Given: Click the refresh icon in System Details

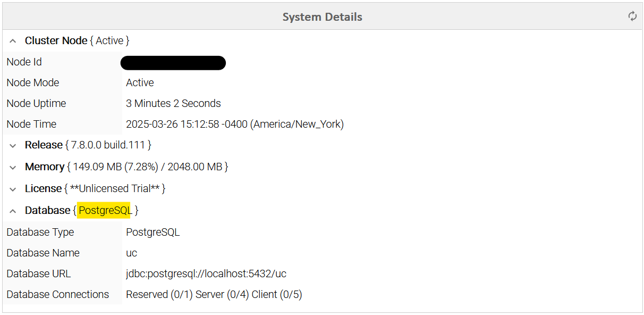Looking at the screenshot, I should [x=632, y=16].
